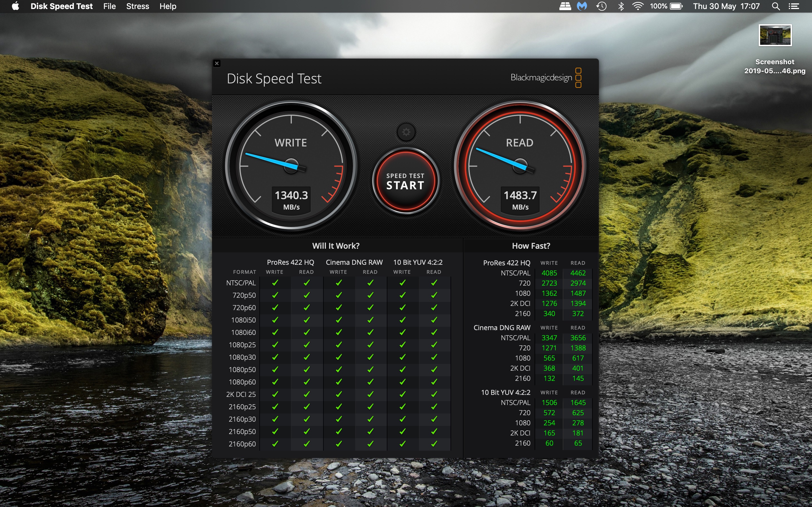Screen dimensions: 812x507
Task: Open the Time Machine menu bar icon
Action: coord(601,6)
